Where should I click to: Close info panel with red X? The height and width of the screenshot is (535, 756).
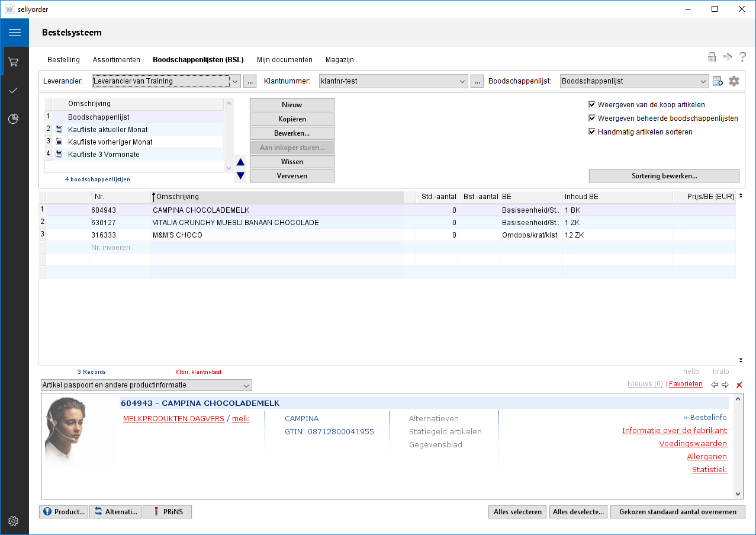(739, 385)
